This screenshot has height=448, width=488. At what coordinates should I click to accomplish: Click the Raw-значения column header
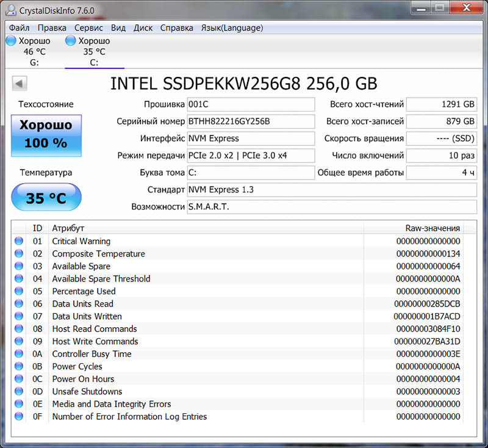tap(414, 228)
